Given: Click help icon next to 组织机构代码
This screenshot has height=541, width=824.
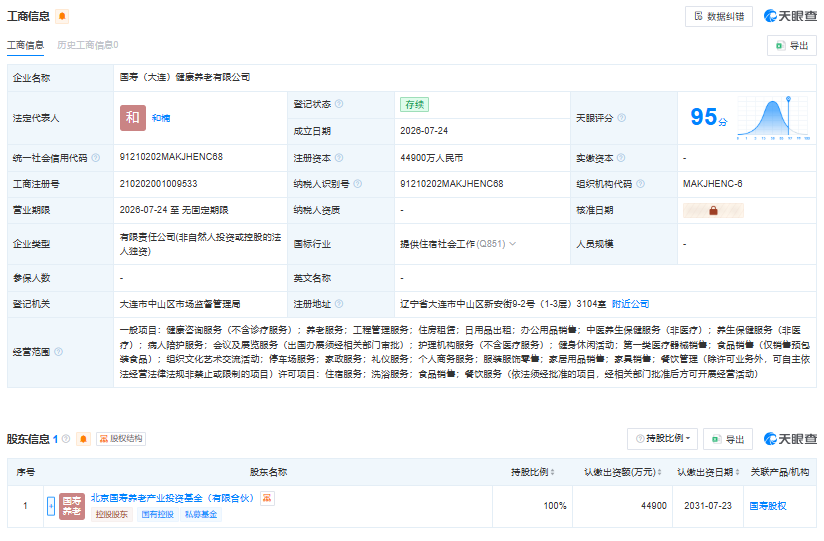Looking at the screenshot, I should [640, 183].
